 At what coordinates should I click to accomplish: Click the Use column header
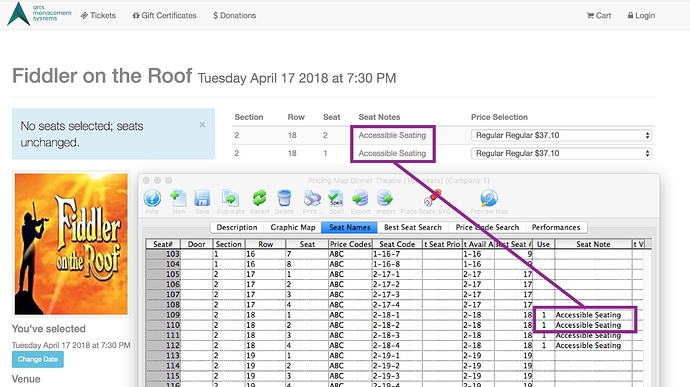tap(543, 244)
